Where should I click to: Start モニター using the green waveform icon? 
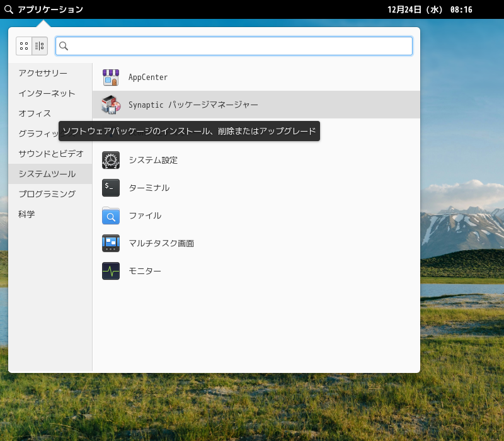[111, 271]
